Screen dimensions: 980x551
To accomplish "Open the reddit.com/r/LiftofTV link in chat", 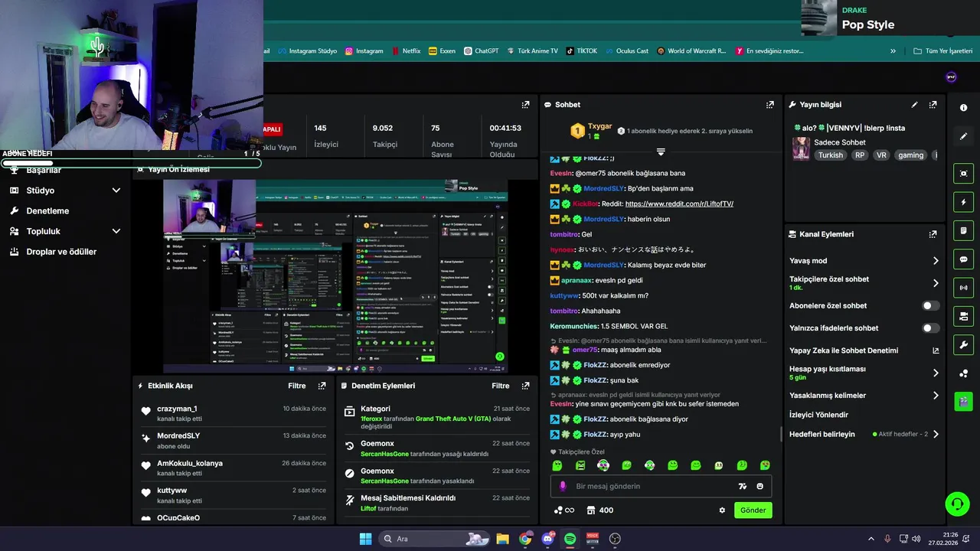I will 679,204.
